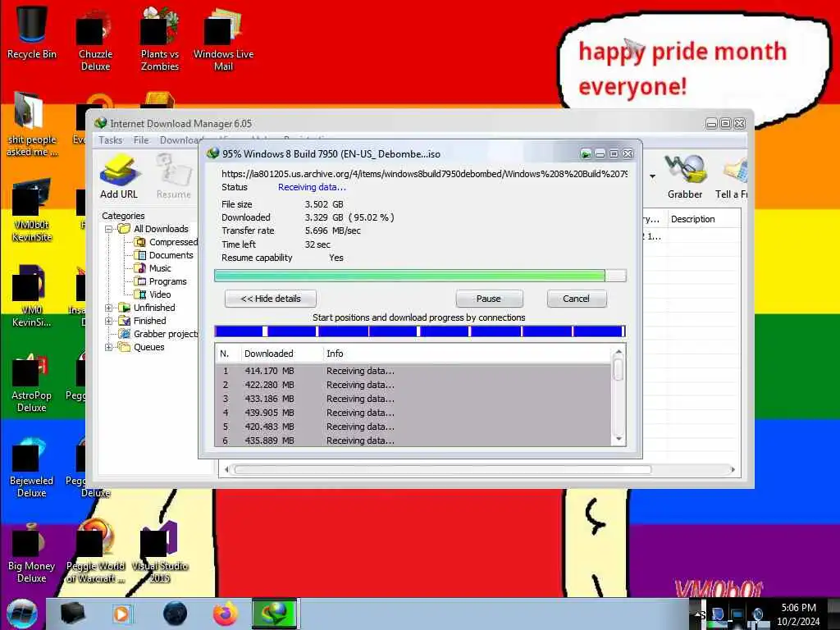This screenshot has width=840, height=630.
Task: Cancel the Windows 8 ISO download
Action: coord(577,299)
